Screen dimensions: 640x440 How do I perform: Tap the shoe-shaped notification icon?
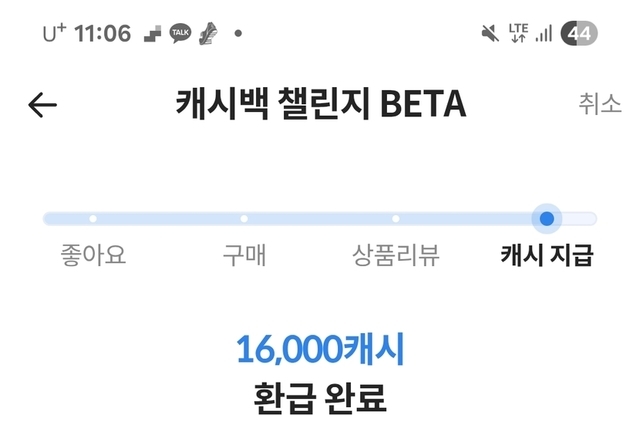click(210, 34)
